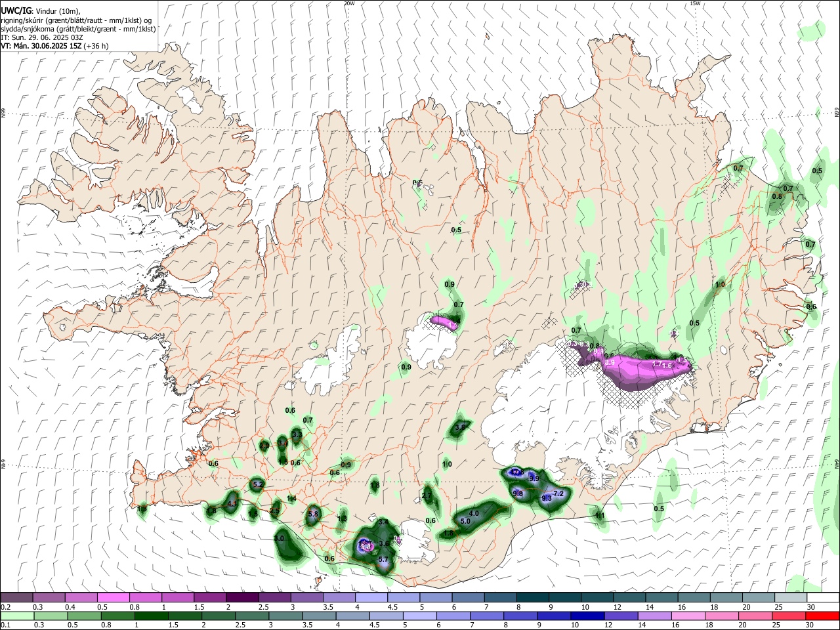The image size is (840, 630).
Task: Click the 3.0 value at the southwest coast
Action: pyautogui.click(x=280, y=538)
